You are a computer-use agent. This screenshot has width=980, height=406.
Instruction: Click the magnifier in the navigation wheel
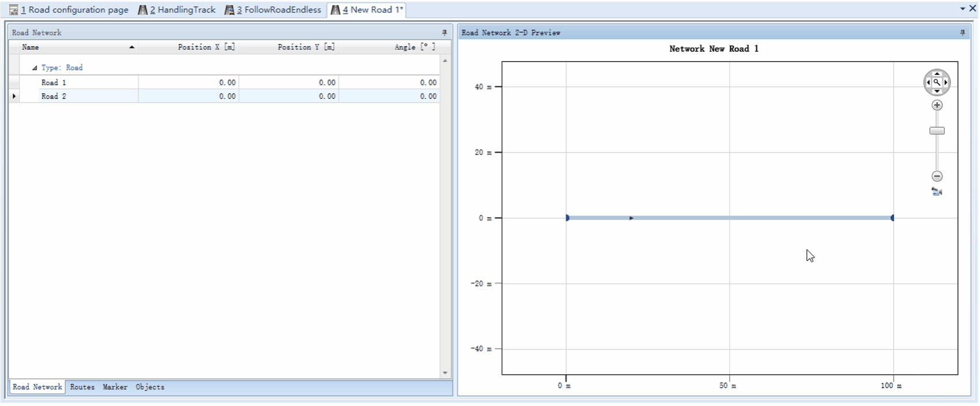pos(937,82)
